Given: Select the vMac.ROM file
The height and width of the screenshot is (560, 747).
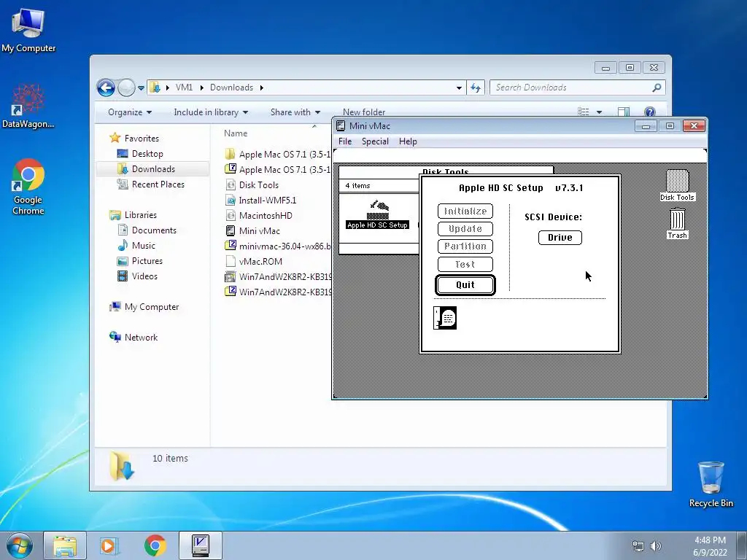Looking at the screenshot, I should [260, 262].
